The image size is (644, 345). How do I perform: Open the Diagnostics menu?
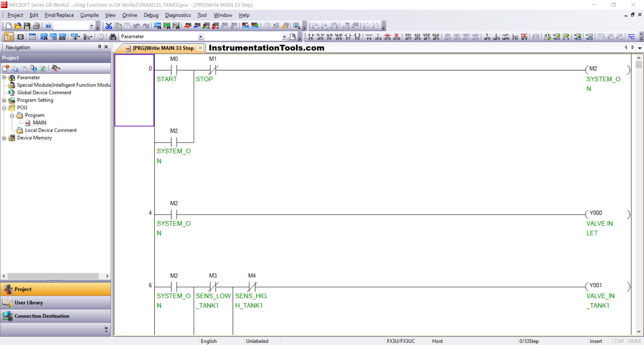[x=178, y=15]
